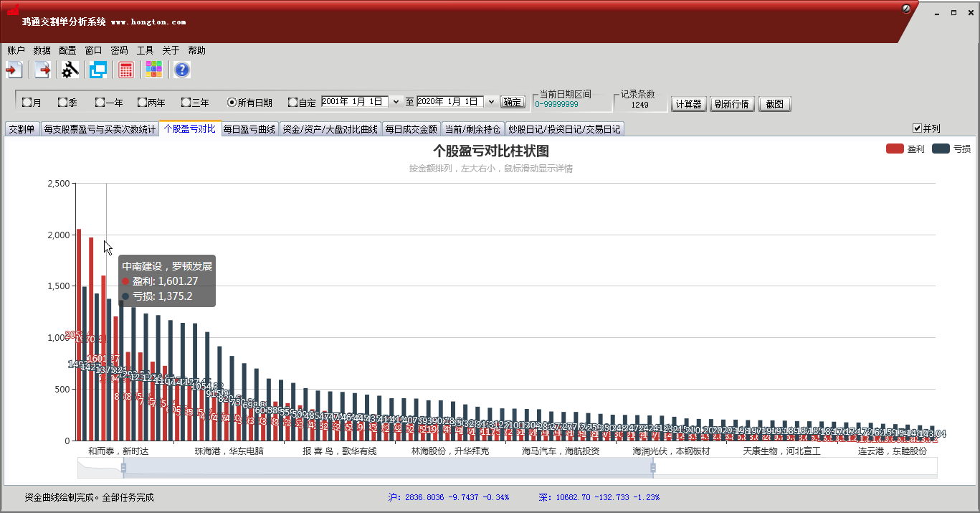The height and width of the screenshot is (513, 980).
Task: Click the export file toolbar icon
Action: (43, 70)
